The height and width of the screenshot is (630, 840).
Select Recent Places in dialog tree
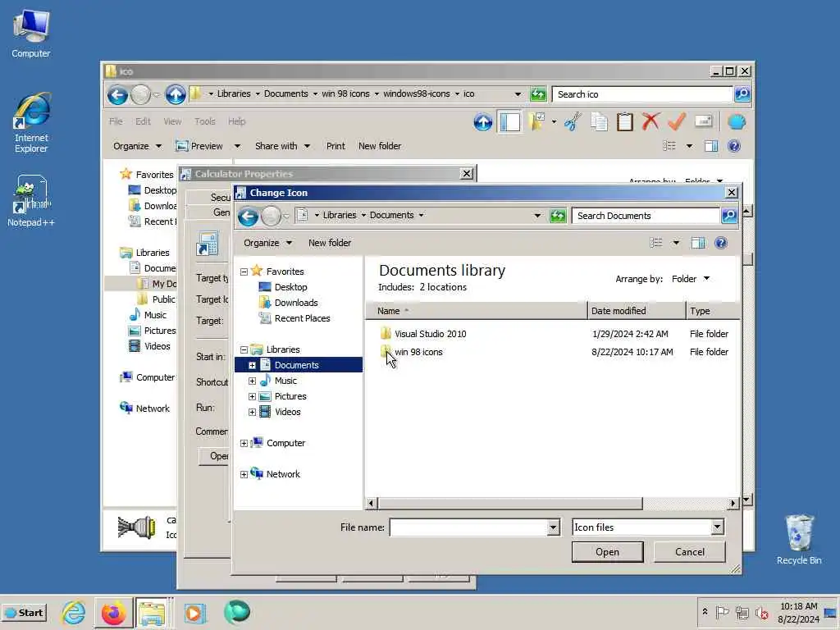click(x=302, y=318)
